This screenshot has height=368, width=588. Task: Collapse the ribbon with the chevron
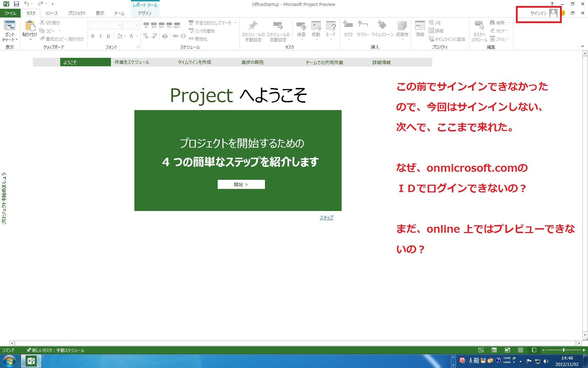(x=582, y=46)
